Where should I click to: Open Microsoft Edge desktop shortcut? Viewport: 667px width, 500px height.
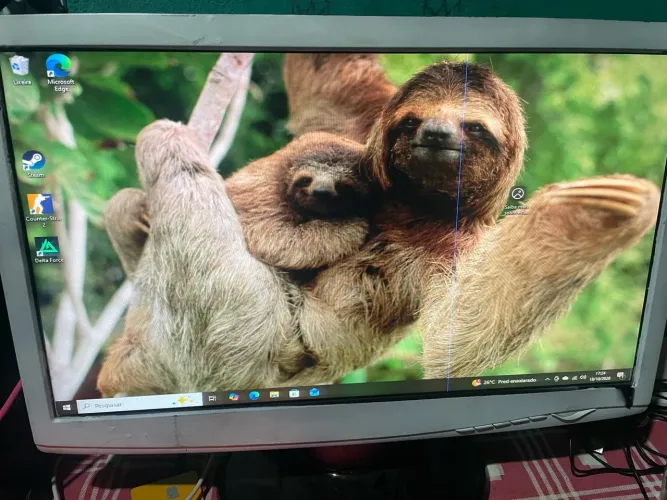(60, 72)
